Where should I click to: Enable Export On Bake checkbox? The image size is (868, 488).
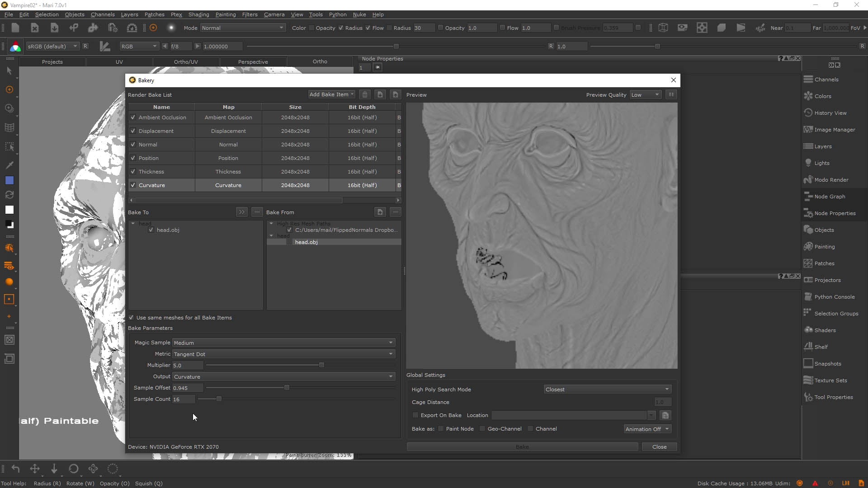click(415, 415)
